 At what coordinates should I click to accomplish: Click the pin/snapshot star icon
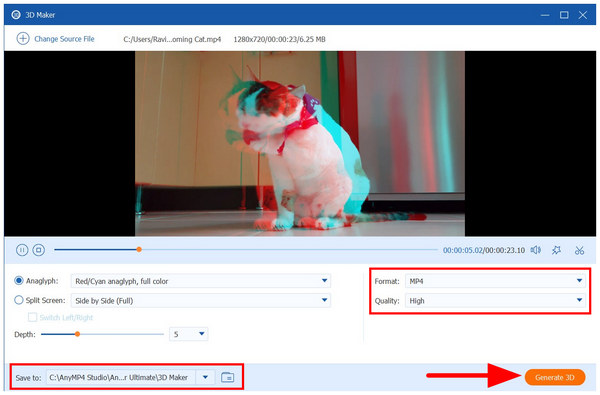tap(556, 250)
